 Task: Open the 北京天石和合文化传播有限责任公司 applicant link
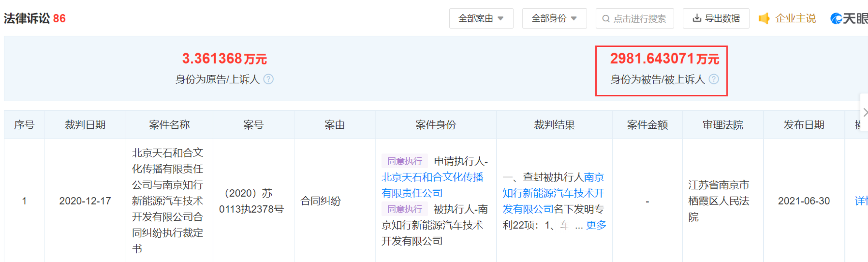point(432,185)
